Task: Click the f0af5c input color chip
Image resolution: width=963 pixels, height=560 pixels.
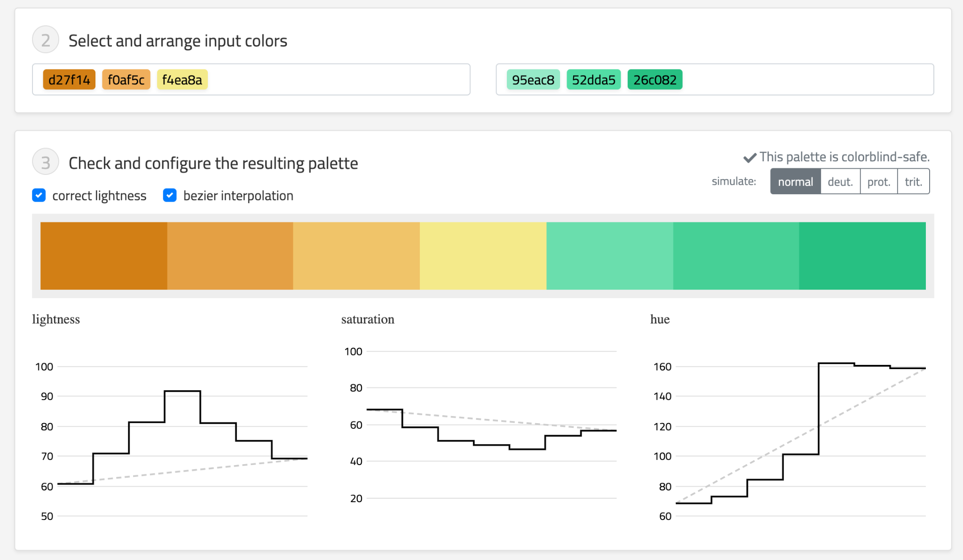Action: [x=126, y=79]
